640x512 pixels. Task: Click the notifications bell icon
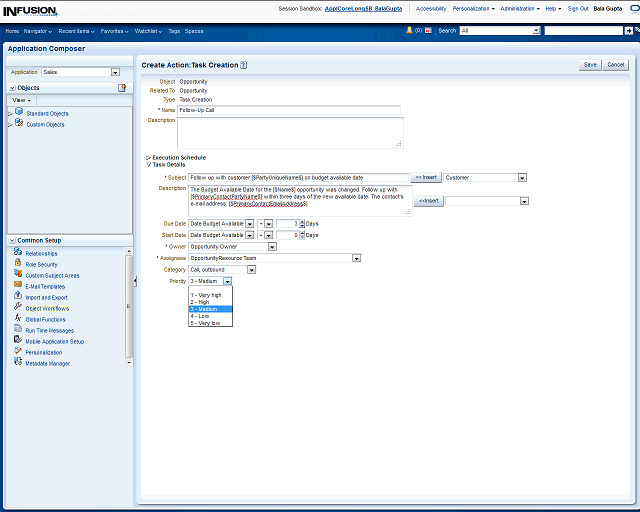pyautogui.click(x=410, y=31)
